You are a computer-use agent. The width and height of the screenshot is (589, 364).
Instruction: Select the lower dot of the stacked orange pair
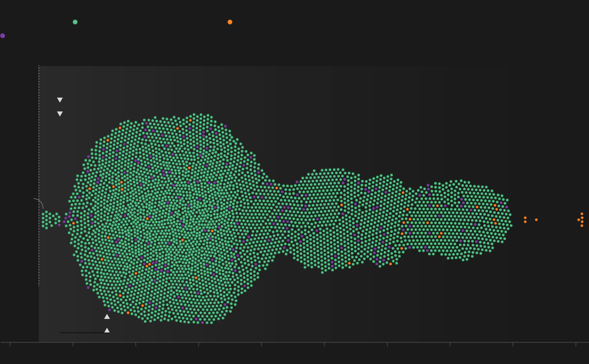(x=525, y=222)
